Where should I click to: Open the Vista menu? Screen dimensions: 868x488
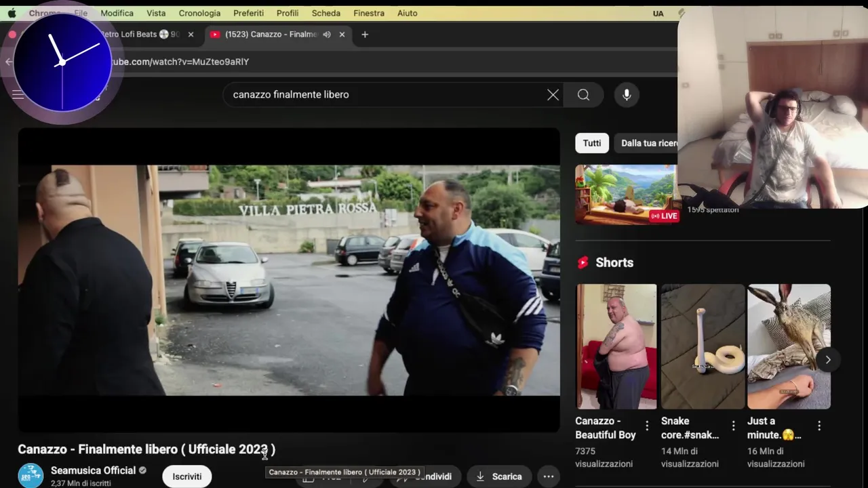point(156,13)
